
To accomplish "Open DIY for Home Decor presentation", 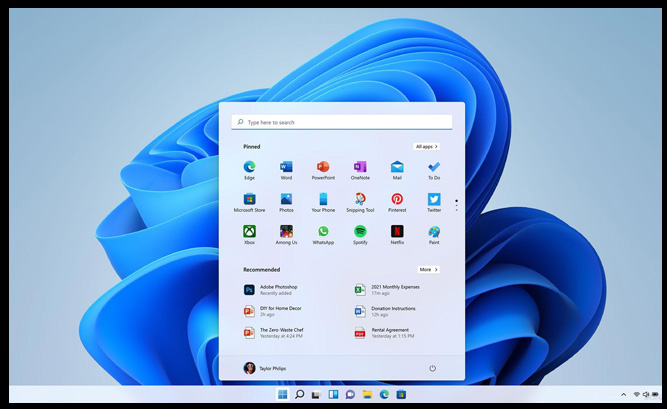I will [x=273, y=311].
